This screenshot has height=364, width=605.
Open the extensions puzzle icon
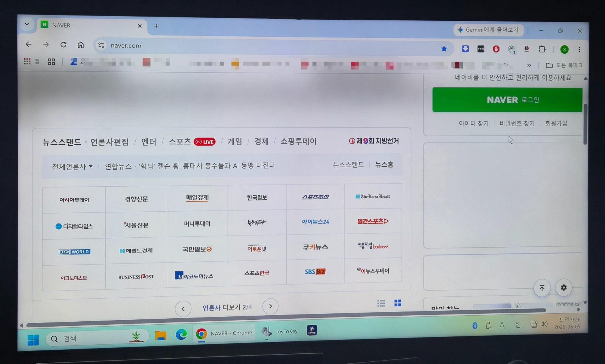pos(542,49)
